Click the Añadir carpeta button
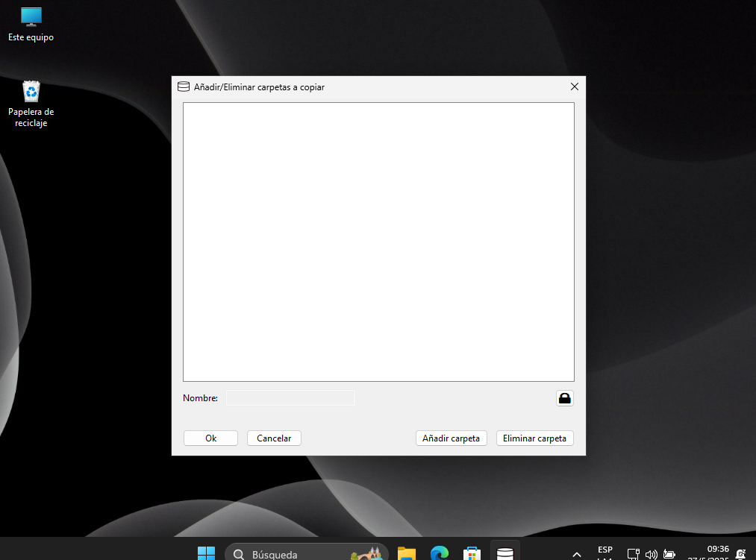 click(x=451, y=438)
